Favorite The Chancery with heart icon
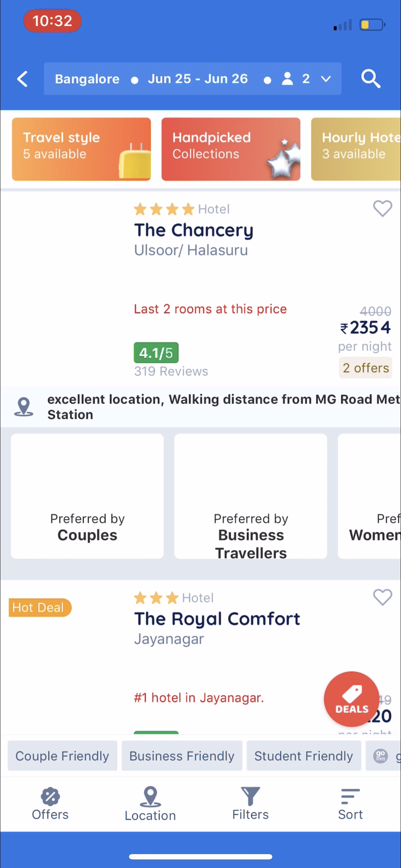Screen dimensions: 401x868 (382, 208)
